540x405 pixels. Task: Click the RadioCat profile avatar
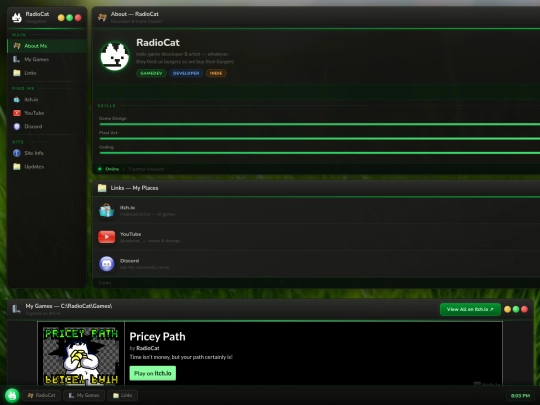(x=115, y=56)
